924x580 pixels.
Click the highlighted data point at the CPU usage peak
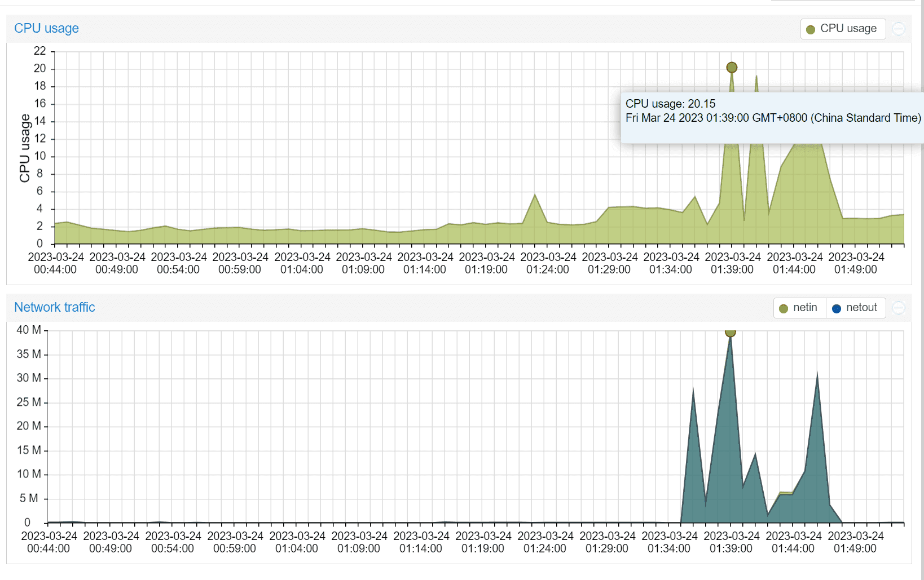pyautogui.click(x=732, y=68)
